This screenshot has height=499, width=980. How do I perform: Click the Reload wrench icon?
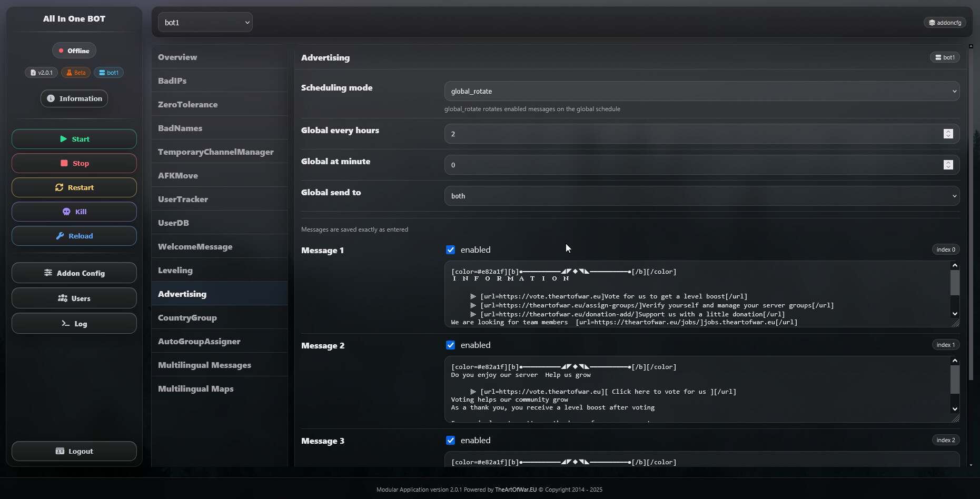click(60, 236)
